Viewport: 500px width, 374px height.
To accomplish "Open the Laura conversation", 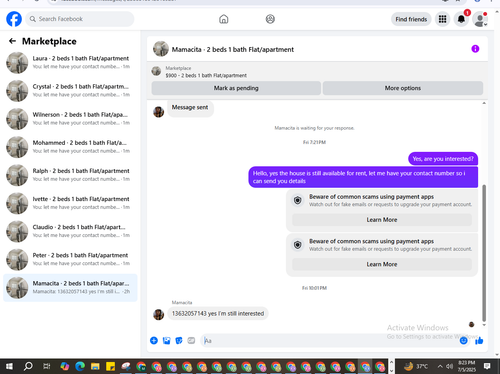I will click(70, 62).
